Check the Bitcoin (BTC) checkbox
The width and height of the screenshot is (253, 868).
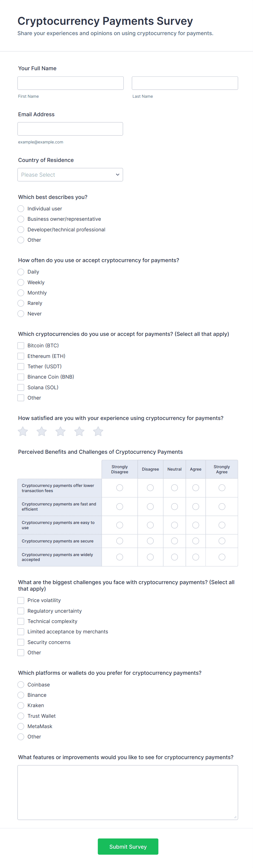[21, 345]
